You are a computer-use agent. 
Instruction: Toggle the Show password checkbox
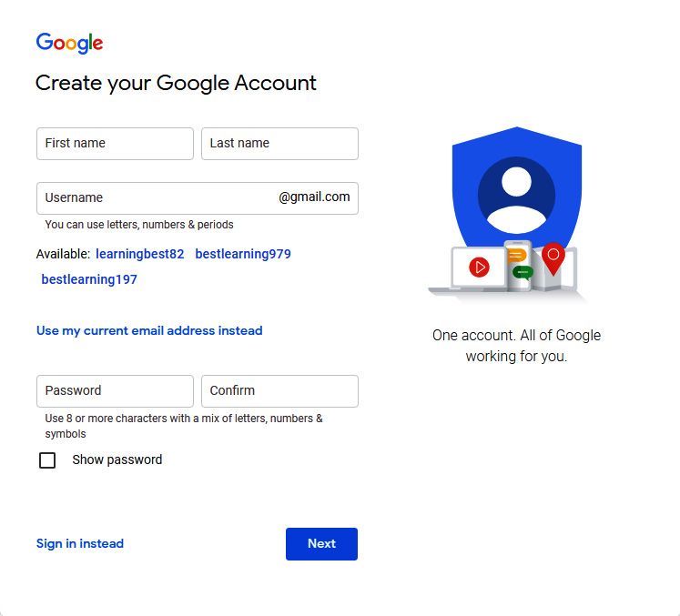[47, 459]
